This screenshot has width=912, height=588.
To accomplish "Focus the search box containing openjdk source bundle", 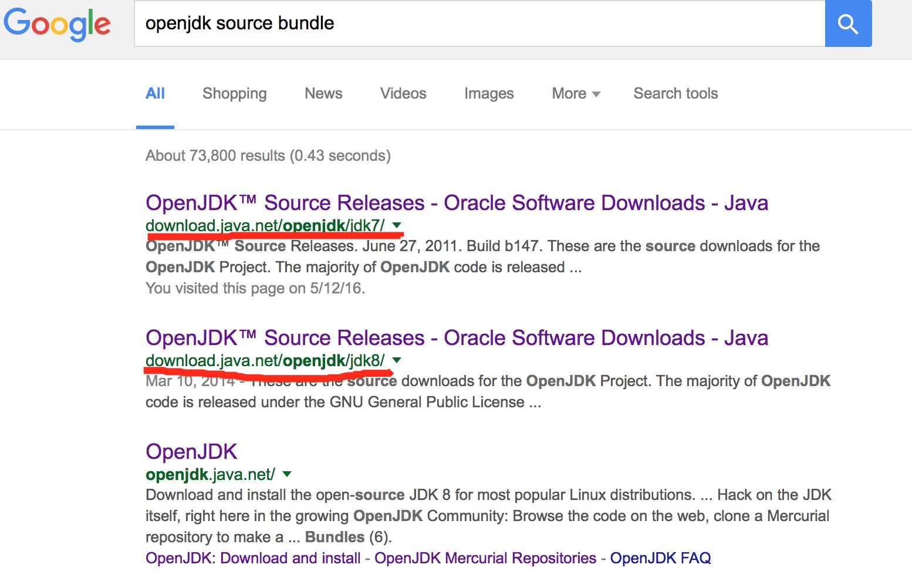I will click(x=479, y=23).
